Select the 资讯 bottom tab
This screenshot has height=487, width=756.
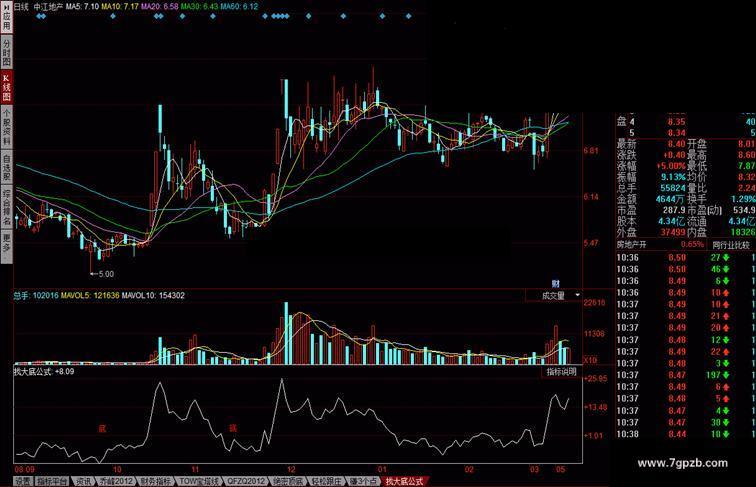tap(83, 481)
